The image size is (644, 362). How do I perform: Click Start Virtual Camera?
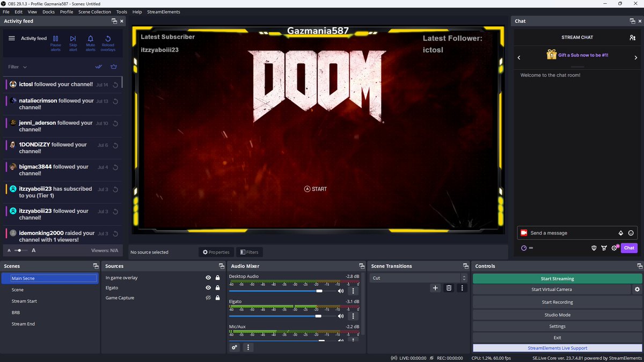(552, 290)
